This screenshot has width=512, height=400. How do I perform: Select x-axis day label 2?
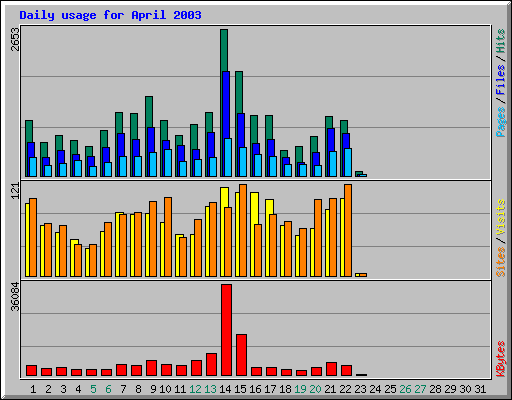click(x=48, y=389)
